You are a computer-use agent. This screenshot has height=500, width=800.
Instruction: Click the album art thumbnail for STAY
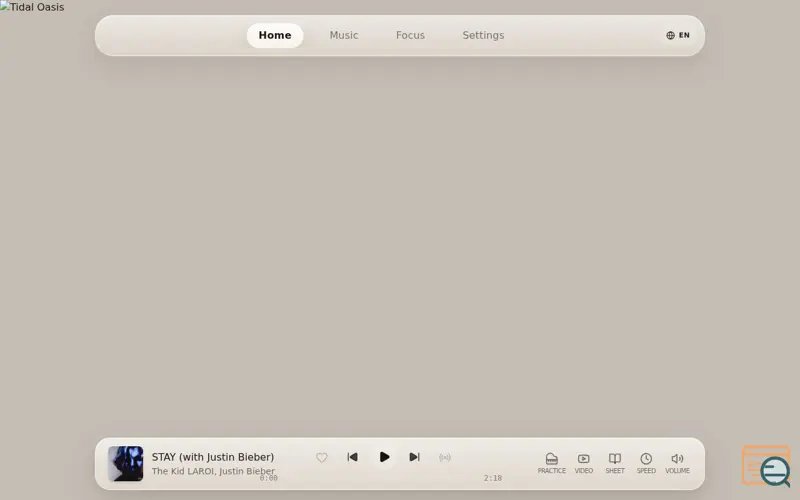[126, 463]
